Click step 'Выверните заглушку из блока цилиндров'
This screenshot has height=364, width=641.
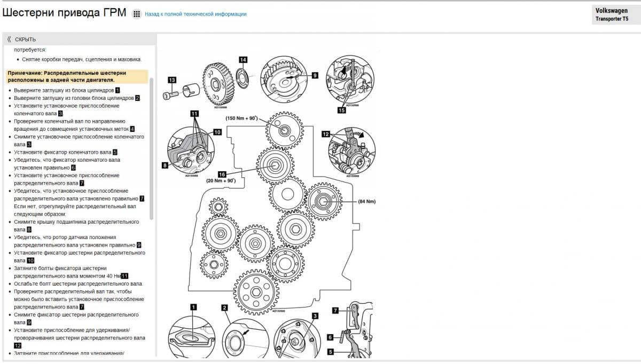click(x=67, y=91)
